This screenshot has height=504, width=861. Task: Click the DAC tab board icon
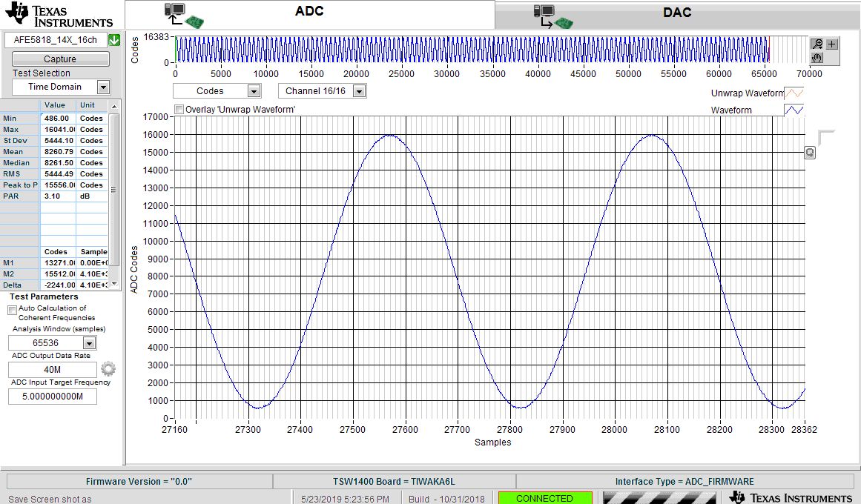553,16
